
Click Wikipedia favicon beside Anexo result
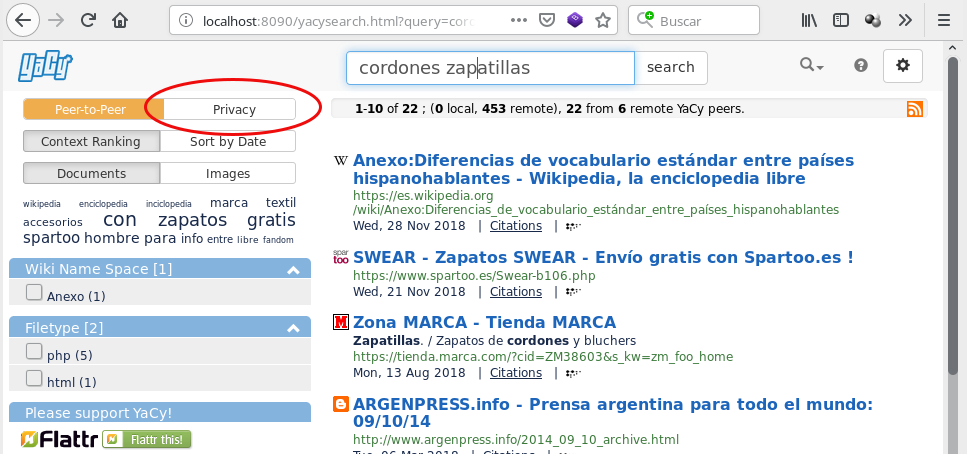[x=340, y=161]
